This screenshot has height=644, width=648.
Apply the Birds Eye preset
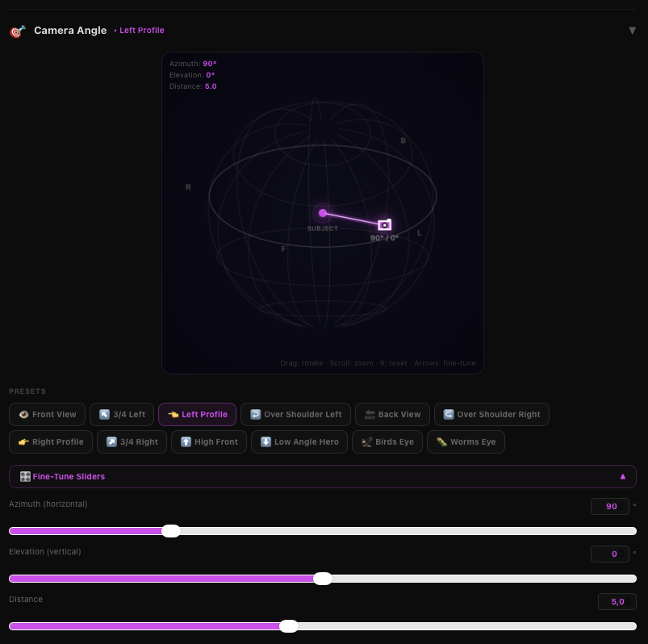coord(387,442)
